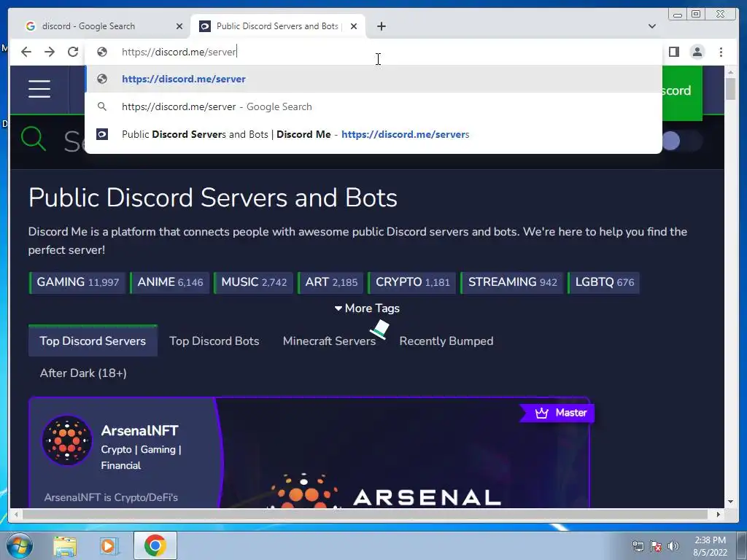Click the Chrome taskbar icon
Screen dimensions: 747x560
click(155, 545)
